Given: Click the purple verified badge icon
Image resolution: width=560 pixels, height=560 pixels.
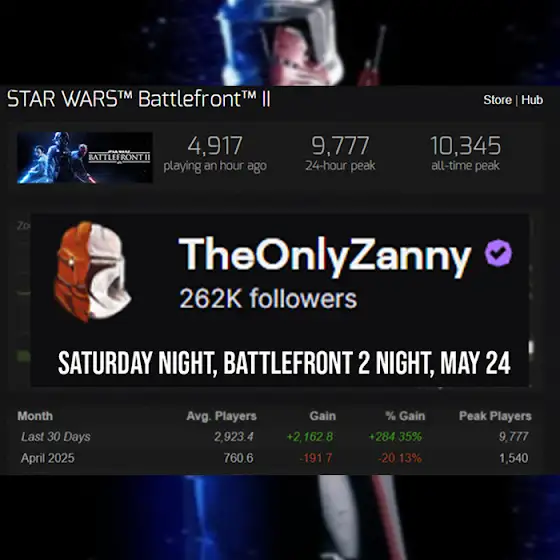Looking at the screenshot, I should pos(498,253).
